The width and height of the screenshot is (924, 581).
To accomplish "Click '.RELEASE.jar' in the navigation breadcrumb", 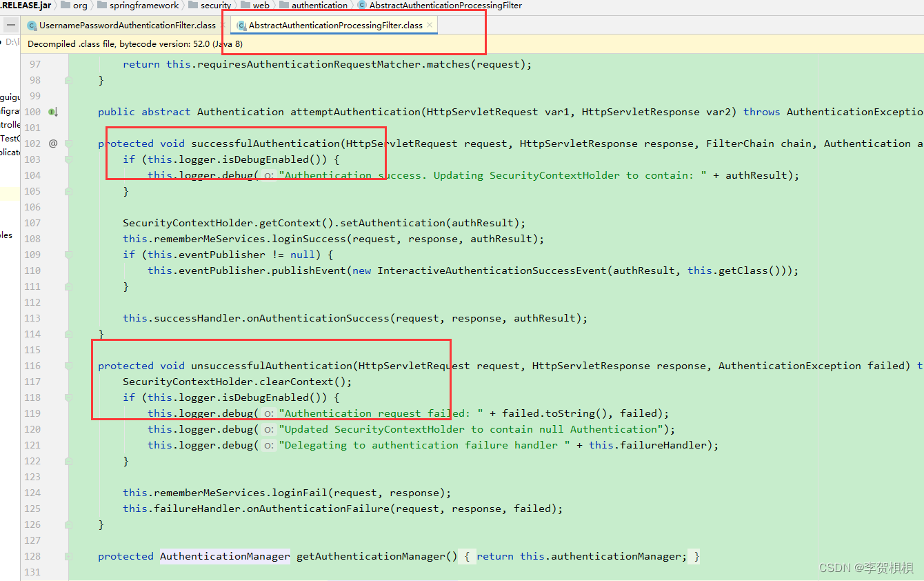I will 26,6.
